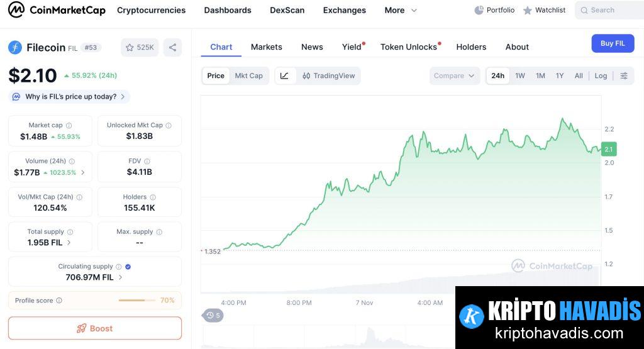Image resolution: width=644 pixels, height=349 pixels.
Task: Go to Dashboards in top navigation
Action: click(228, 10)
